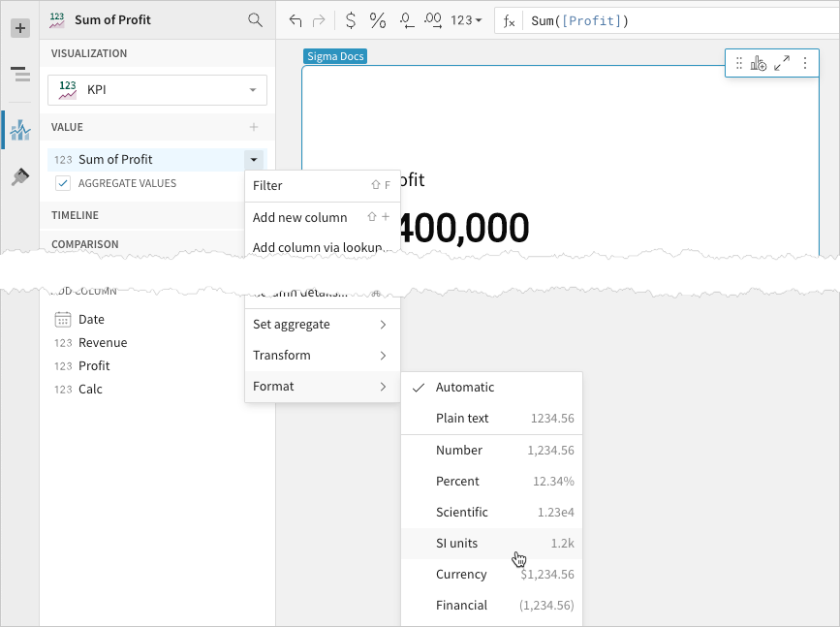The image size is (840, 627).
Task: Select the Scientific format option
Action: tap(491, 513)
